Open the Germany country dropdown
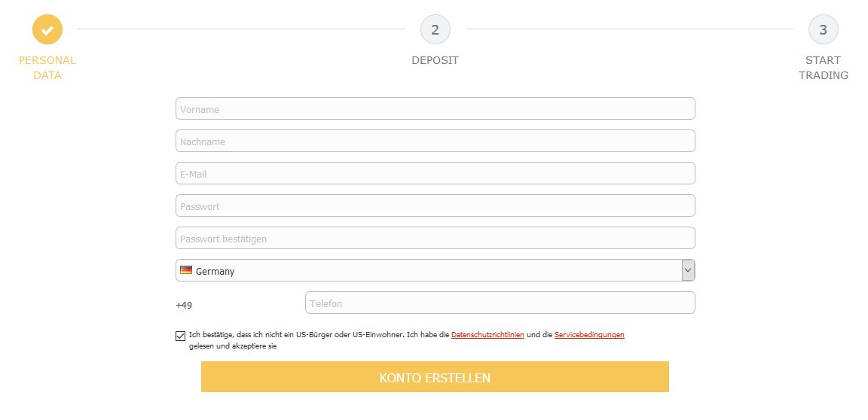The image size is (868, 420). tap(435, 270)
